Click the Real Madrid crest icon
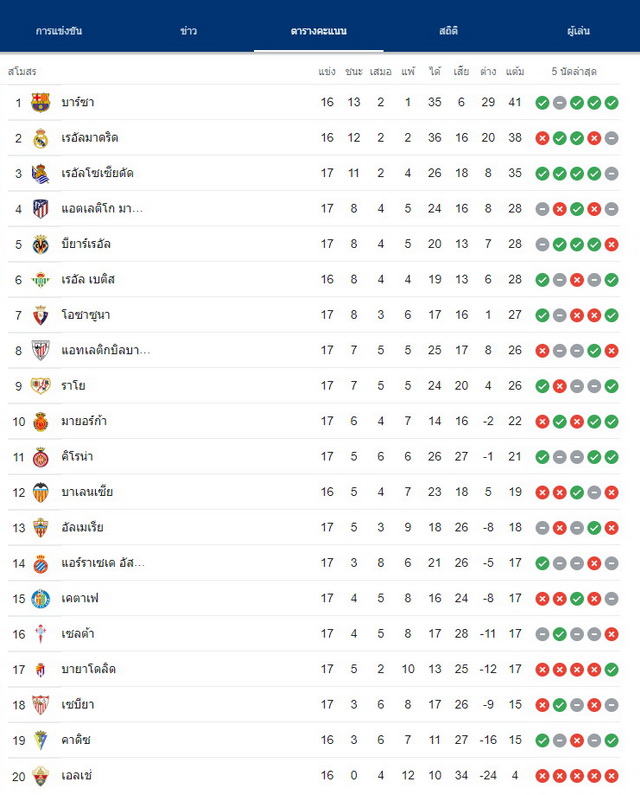The image size is (640, 795). (41, 138)
